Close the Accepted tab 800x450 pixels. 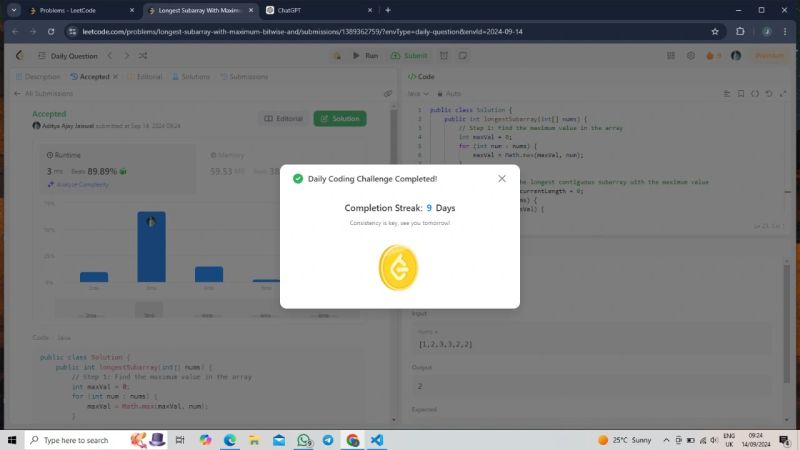[x=115, y=77]
